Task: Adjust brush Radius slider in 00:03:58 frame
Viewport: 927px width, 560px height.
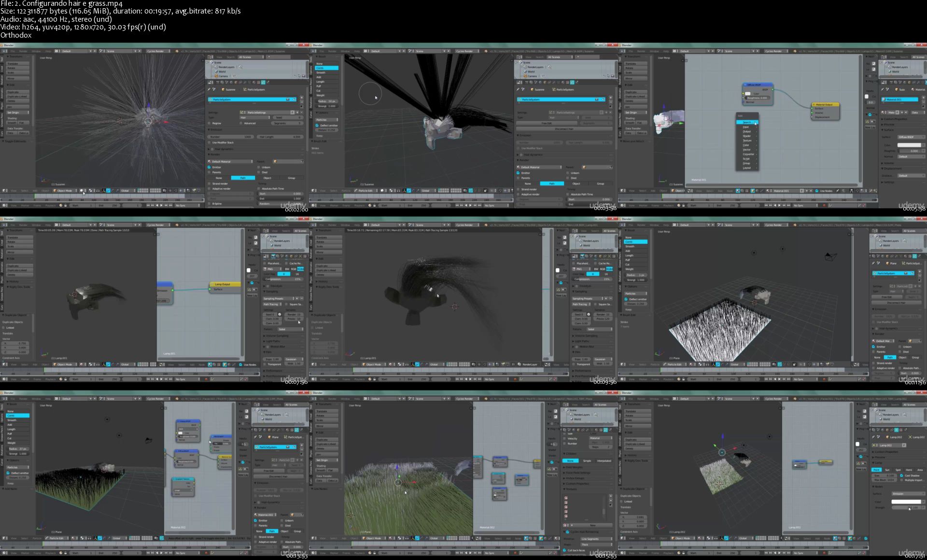Action: 327,101
